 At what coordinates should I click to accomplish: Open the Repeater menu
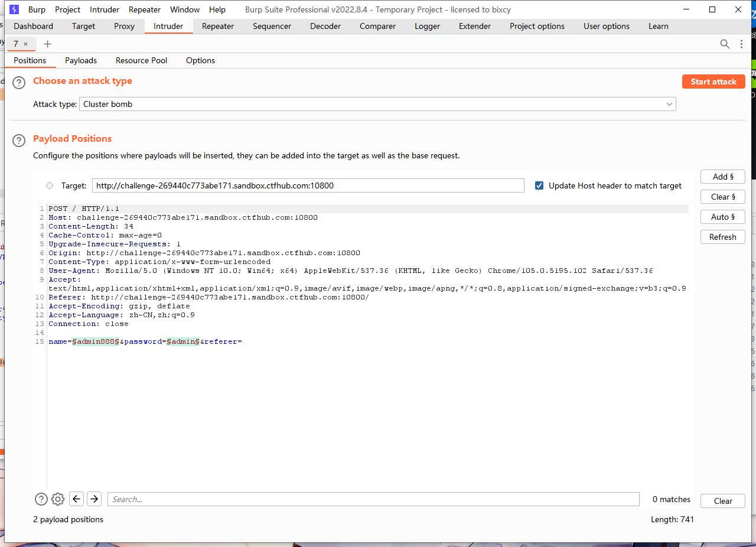click(145, 9)
